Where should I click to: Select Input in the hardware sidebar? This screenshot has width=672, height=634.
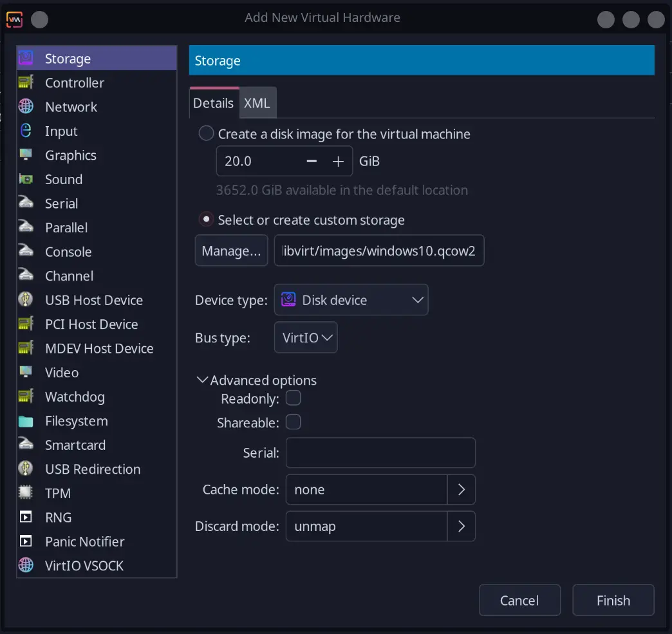pos(61,131)
